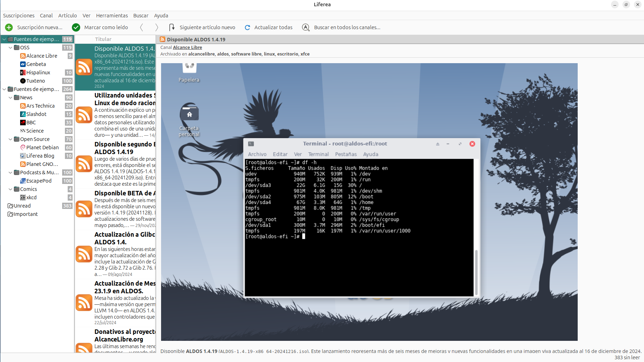Click RSS icon of Utilizando unidades article
The image size is (644, 362).
[x=84, y=115]
